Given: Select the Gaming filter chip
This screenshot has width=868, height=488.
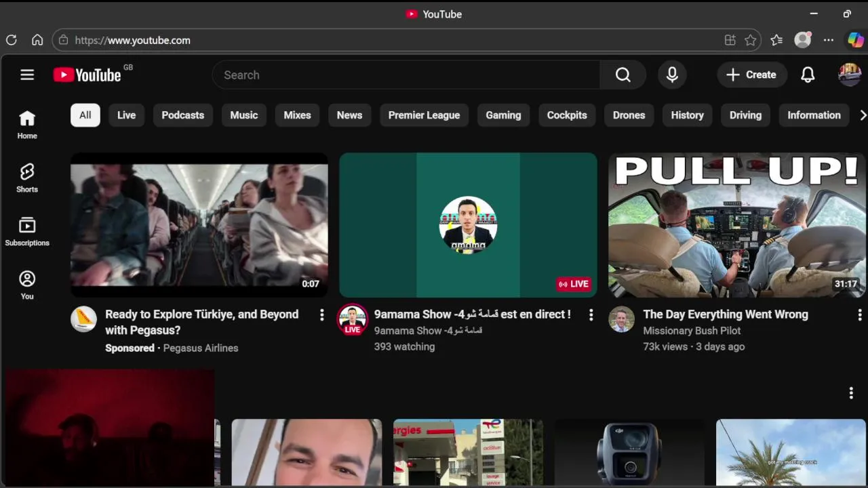Looking at the screenshot, I should coord(503,115).
